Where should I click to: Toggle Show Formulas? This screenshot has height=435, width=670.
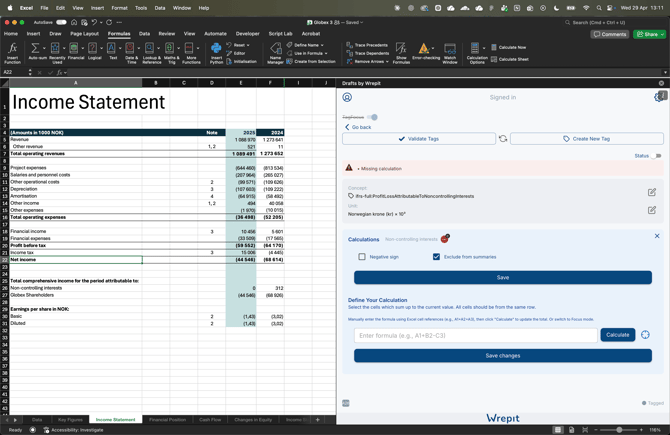pyautogui.click(x=401, y=53)
